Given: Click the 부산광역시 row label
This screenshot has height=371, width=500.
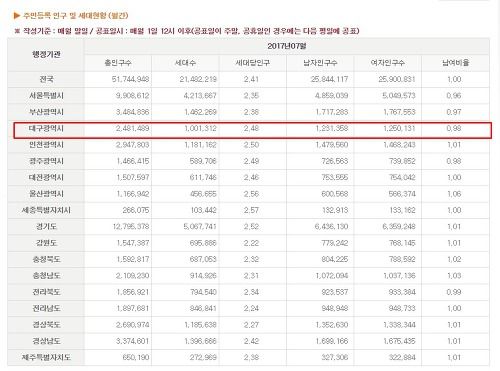Looking at the screenshot, I should pos(46,112).
